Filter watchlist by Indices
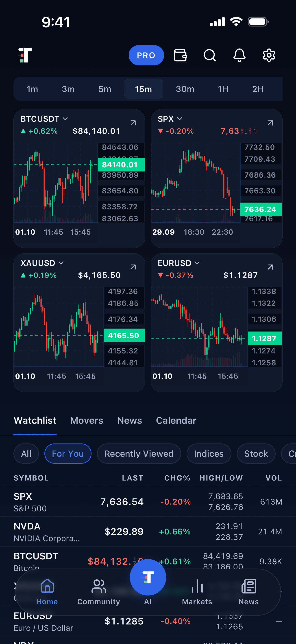Image resolution: width=296 pixels, height=644 pixels. pyautogui.click(x=209, y=454)
